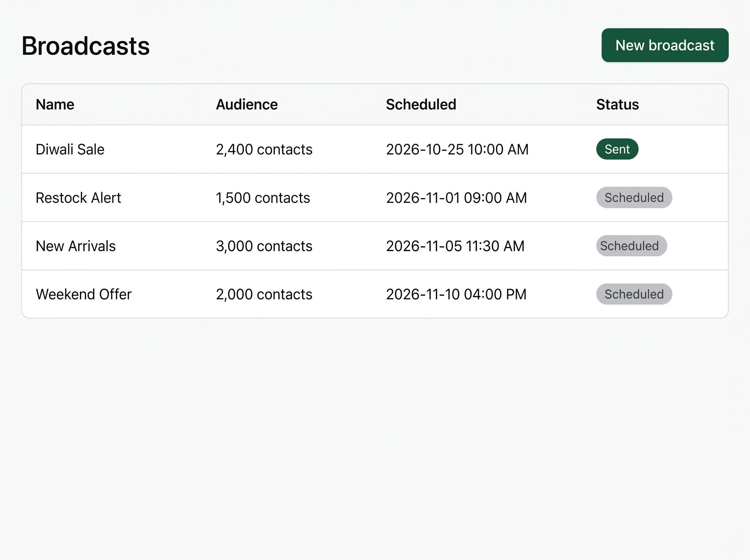This screenshot has height=560, width=750.
Task: Open the Diwali Sale broadcast
Action: [70, 149]
